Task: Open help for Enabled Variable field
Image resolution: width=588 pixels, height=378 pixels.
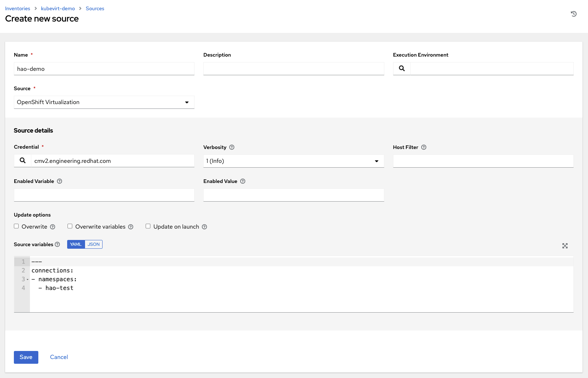Action: [x=59, y=181]
